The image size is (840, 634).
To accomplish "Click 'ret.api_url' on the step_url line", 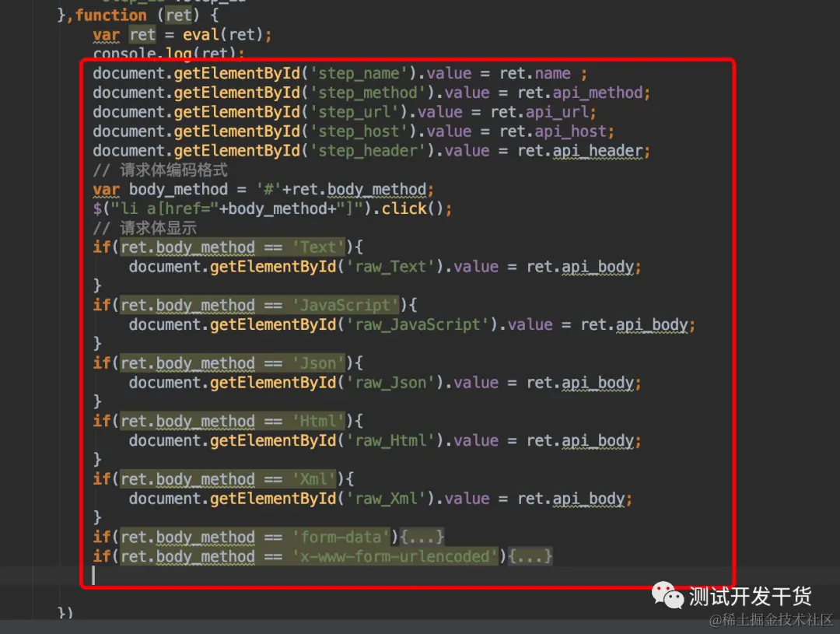I will coord(540,111).
